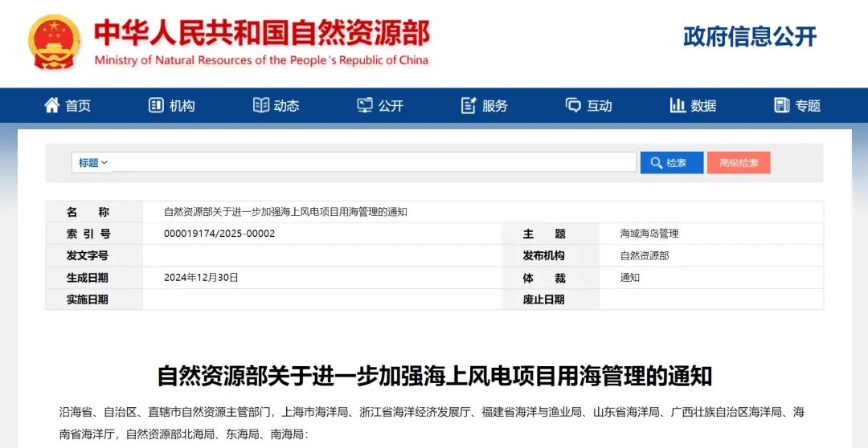Open the 专题 menu item
Viewport: 868px width, 448px height.
(809, 106)
